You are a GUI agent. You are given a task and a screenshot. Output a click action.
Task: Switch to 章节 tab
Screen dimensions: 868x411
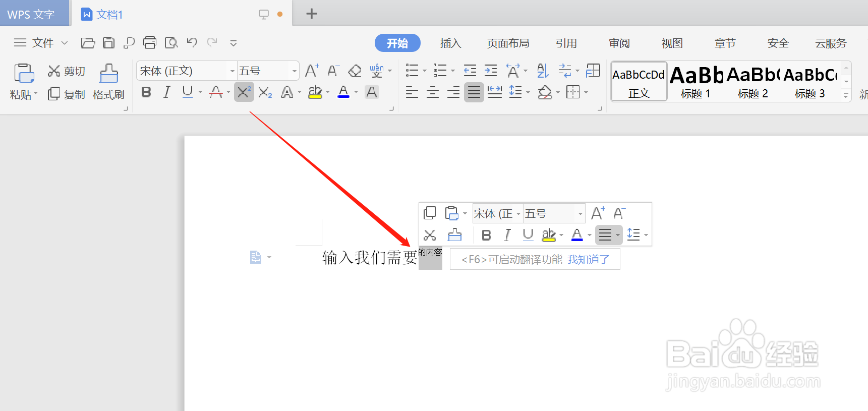pyautogui.click(x=725, y=43)
